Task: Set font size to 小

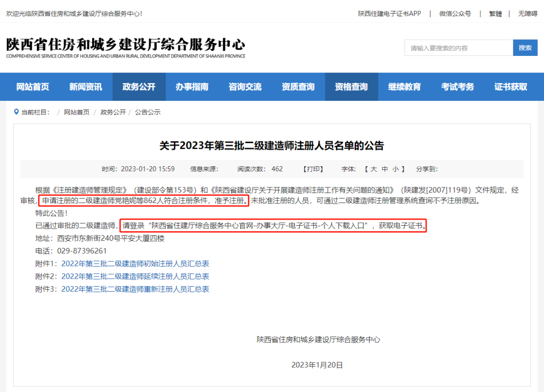Action: coord(396,169)
